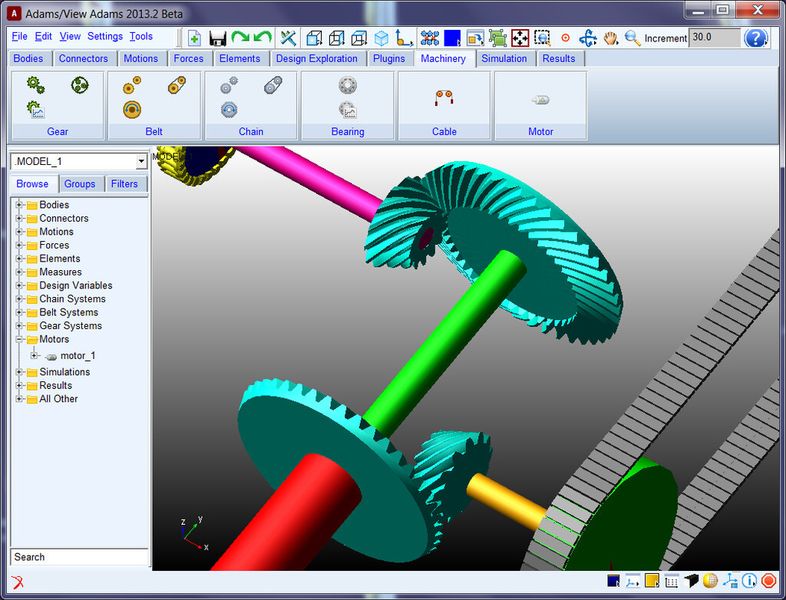Click the red stop sign icon
The height and width of the screenshot is (600, 786).
[769, 580]
